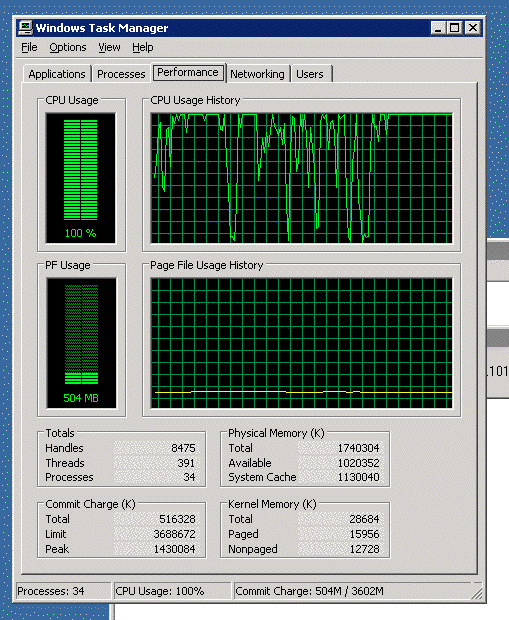Click Commit Charge Limit value 3688672
This screenshot has width=509, height=620.
pos(174,534)
